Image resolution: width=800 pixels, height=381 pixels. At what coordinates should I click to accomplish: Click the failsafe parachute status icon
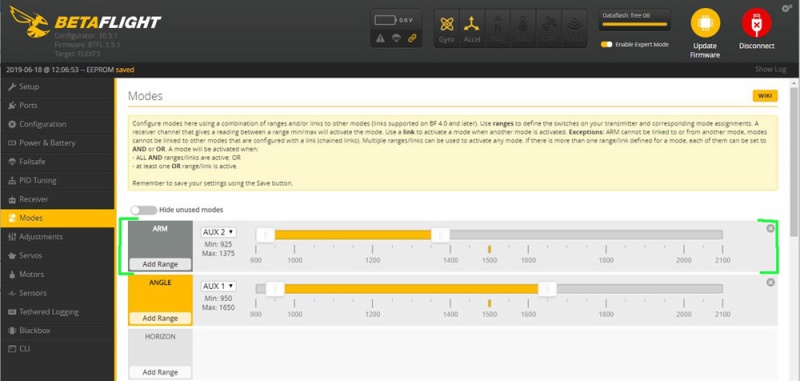[396, 38]
